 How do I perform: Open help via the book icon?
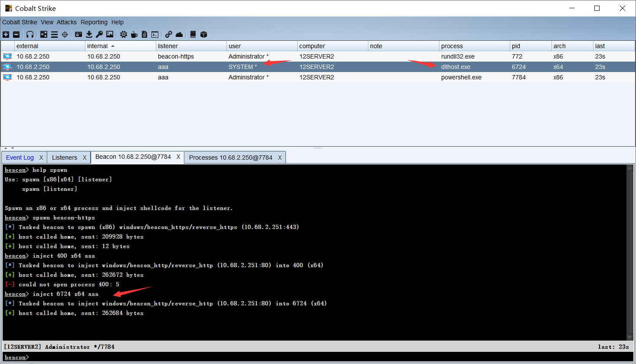click(x=193, y=34)
